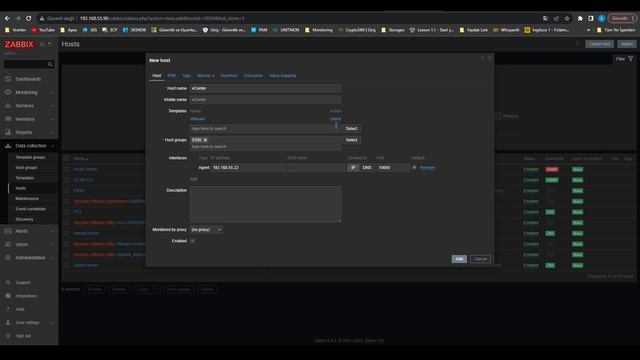Toggle the Enabled checkbox in New host dialog

point(193,241)
